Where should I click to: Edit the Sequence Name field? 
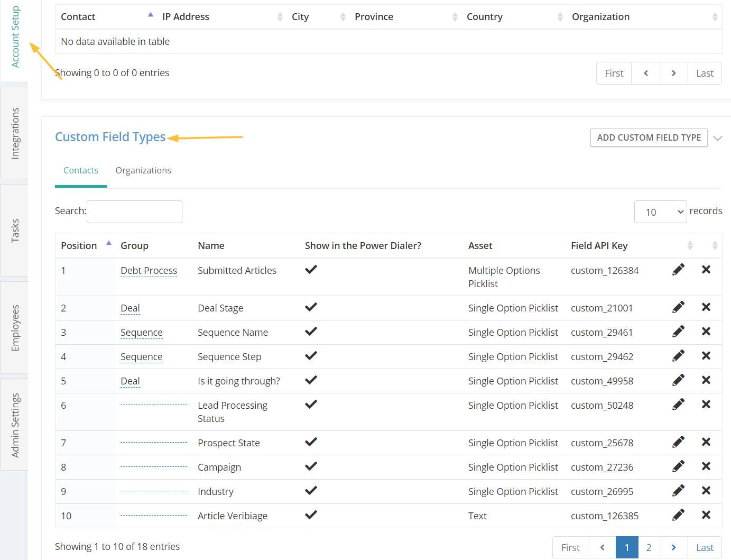(678, 332)
